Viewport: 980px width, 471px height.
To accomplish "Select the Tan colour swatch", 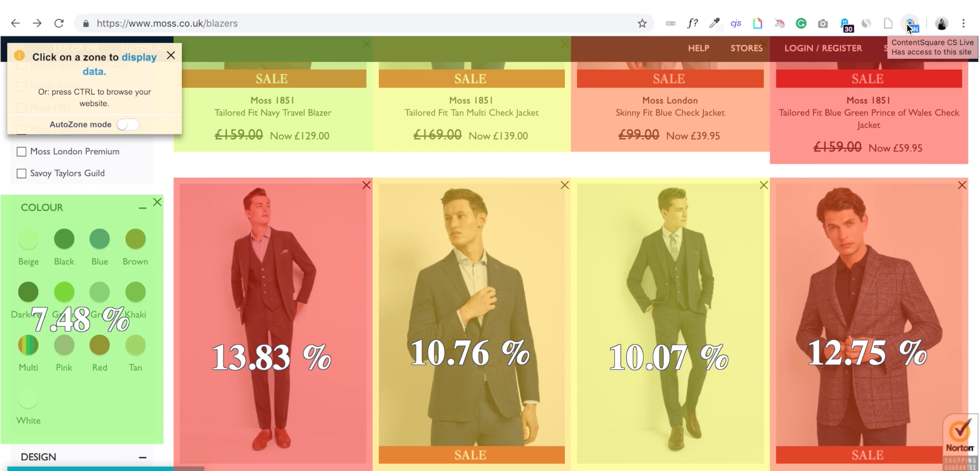I will pos(135,345).
